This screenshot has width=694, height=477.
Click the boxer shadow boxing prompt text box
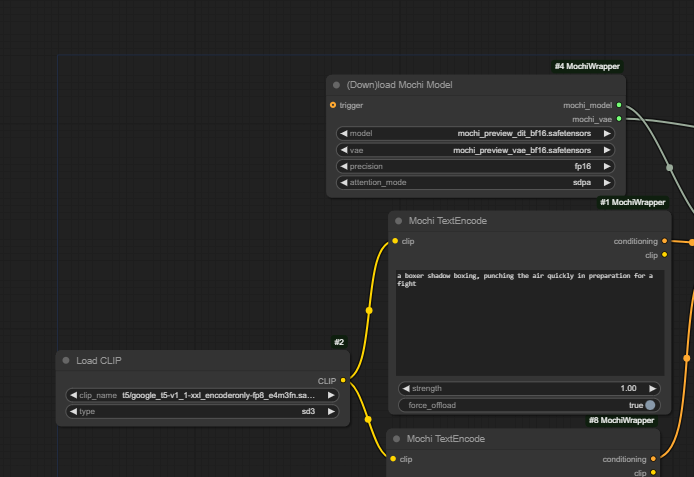click(530, 323)
